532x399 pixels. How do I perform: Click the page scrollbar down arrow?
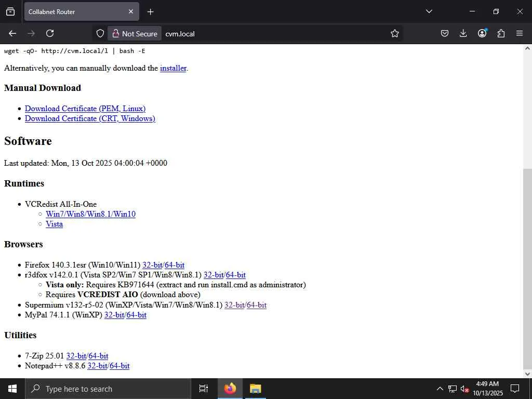527,374
